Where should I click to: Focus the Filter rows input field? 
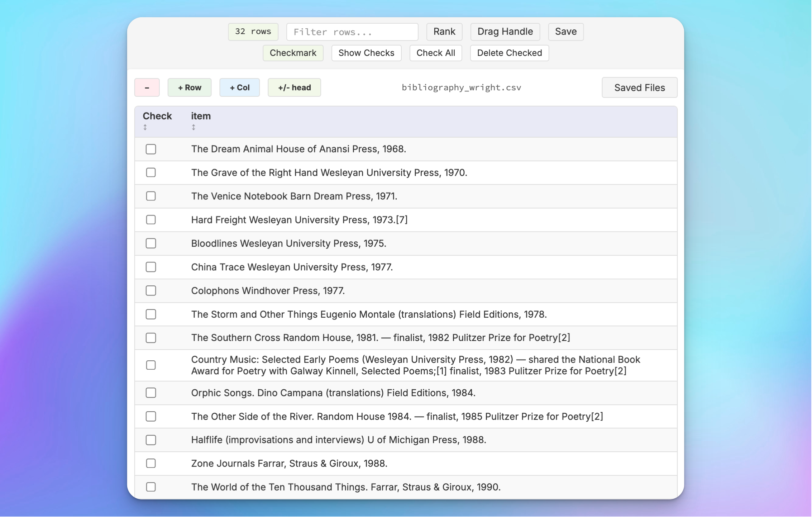[352, 32]
